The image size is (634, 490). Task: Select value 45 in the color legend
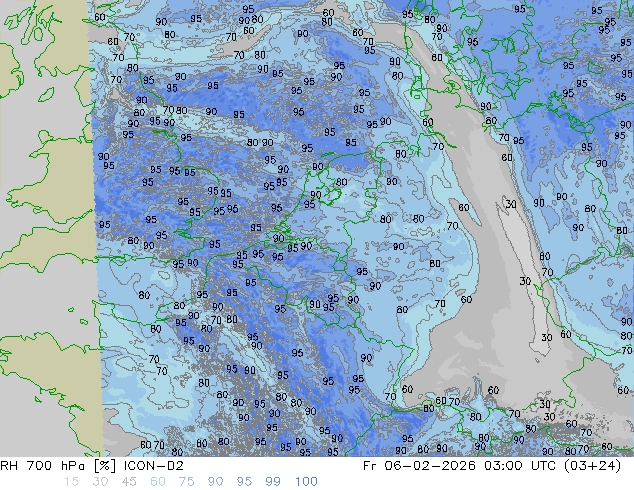click(x=129, y=482)
